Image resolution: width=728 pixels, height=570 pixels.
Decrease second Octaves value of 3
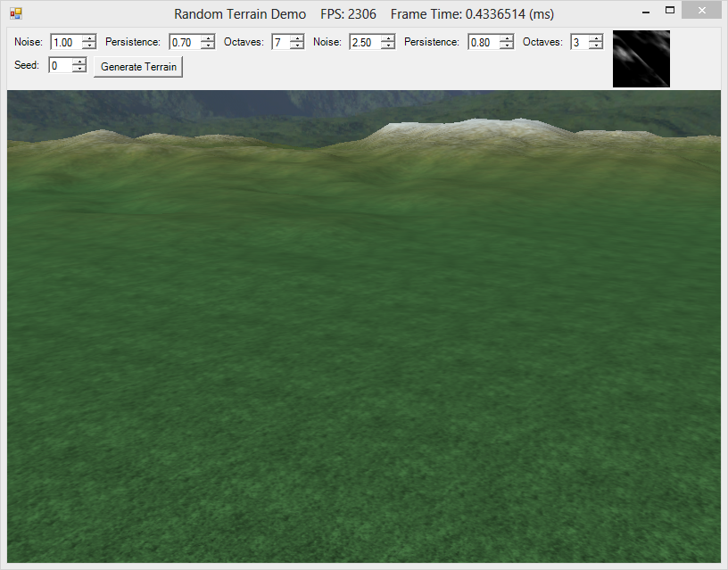tap(596, 45)
